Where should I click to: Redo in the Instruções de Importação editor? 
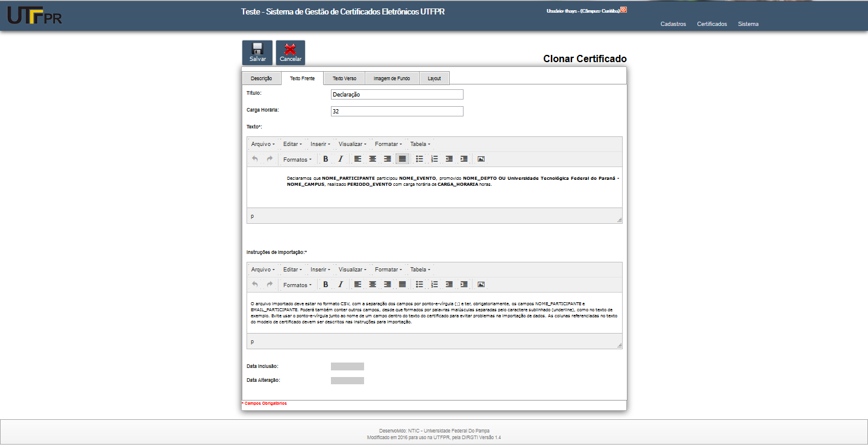[x=269, y=284]
